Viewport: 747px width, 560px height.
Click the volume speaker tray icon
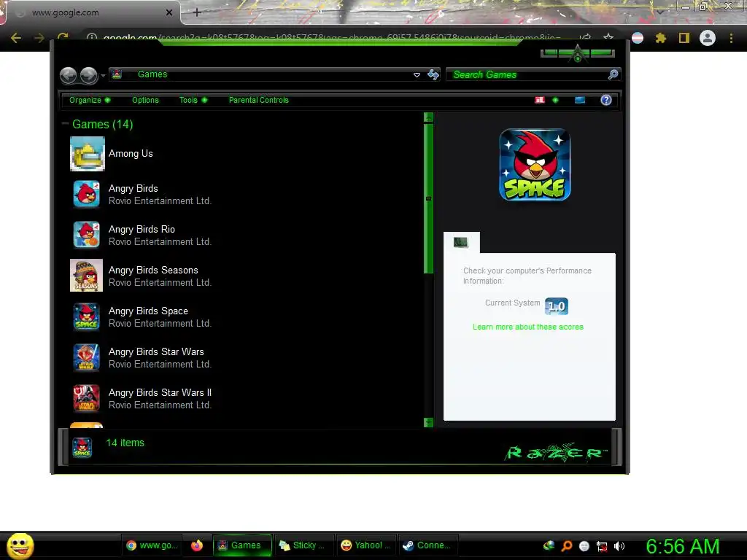point(619,546)
